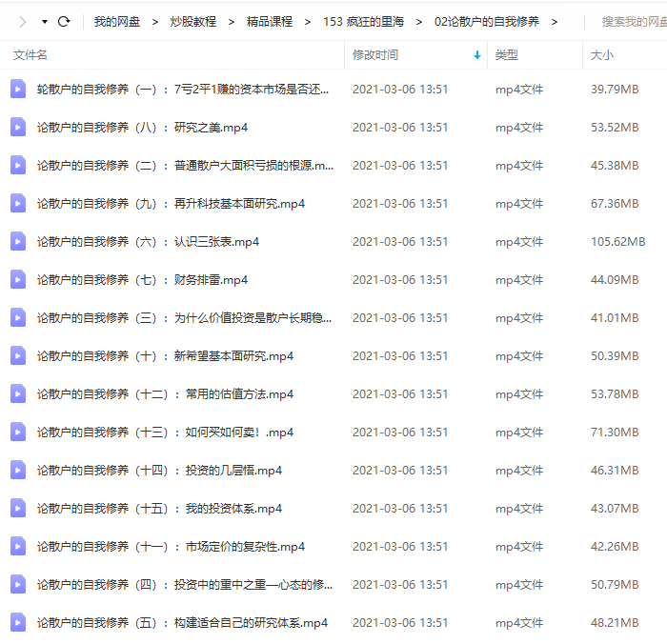Select file 普通散户大面积亏损的根源
The width and height of the screenshot is (667, 644).
click(x=185, y=166)
